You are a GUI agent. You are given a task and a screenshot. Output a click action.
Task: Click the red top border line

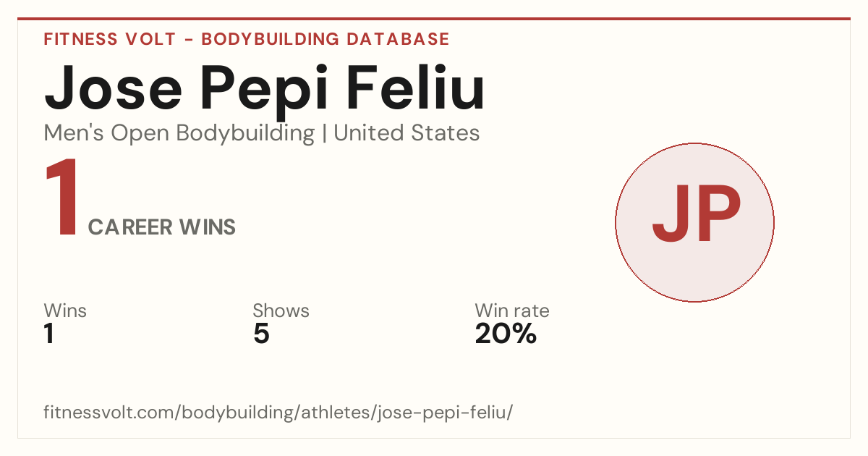tap(434, 19)
